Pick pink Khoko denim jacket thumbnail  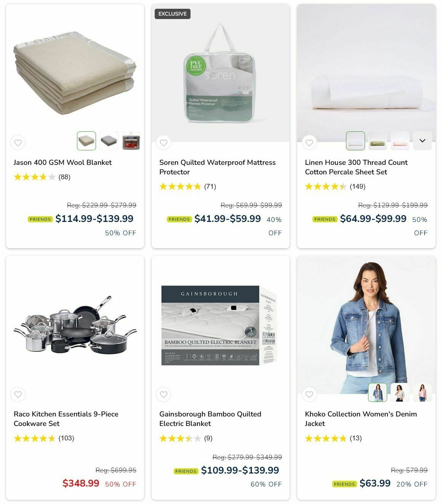point(423,392)
